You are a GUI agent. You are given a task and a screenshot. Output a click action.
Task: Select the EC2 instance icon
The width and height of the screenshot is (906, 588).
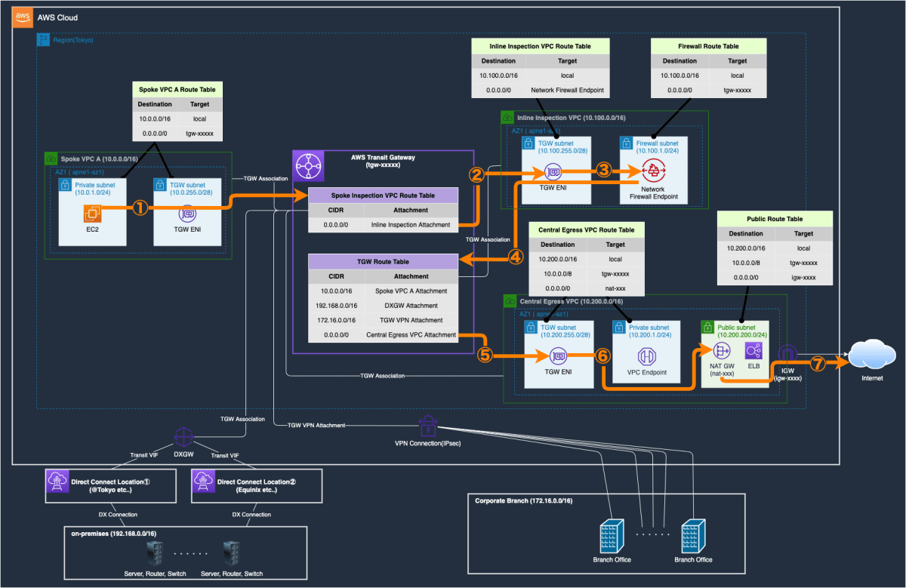[x=93, y=215]
